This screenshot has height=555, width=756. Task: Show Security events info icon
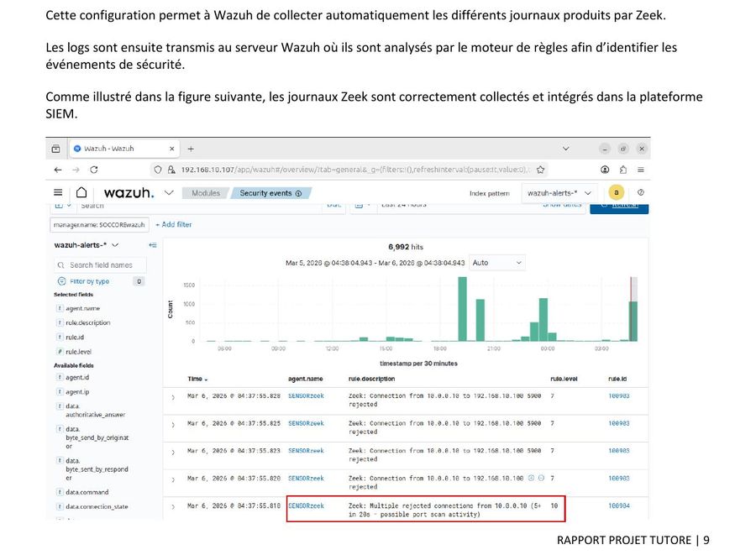click(298, 193)
